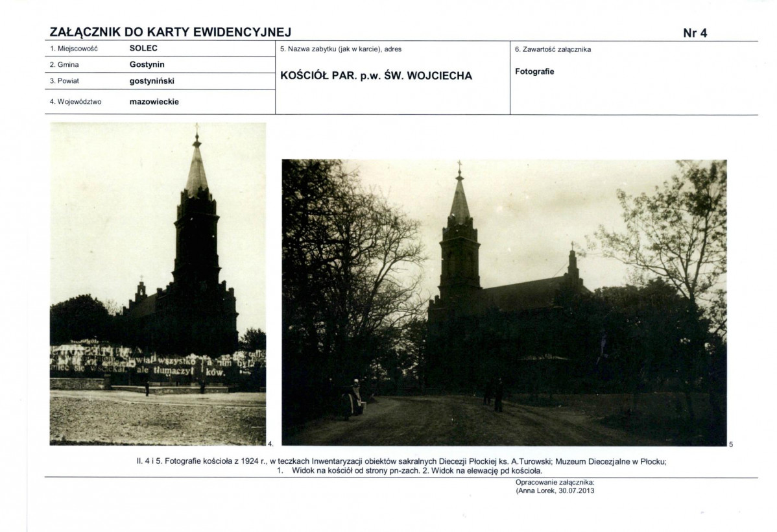Click the attachment number 'Nr 4'
The height and width of the screenshot is (532, 777).
pyautogui.click(x=695, y=33)
